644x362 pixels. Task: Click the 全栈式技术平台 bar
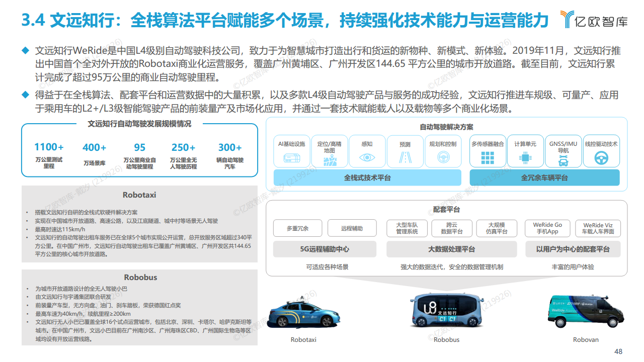click(367, 177)
